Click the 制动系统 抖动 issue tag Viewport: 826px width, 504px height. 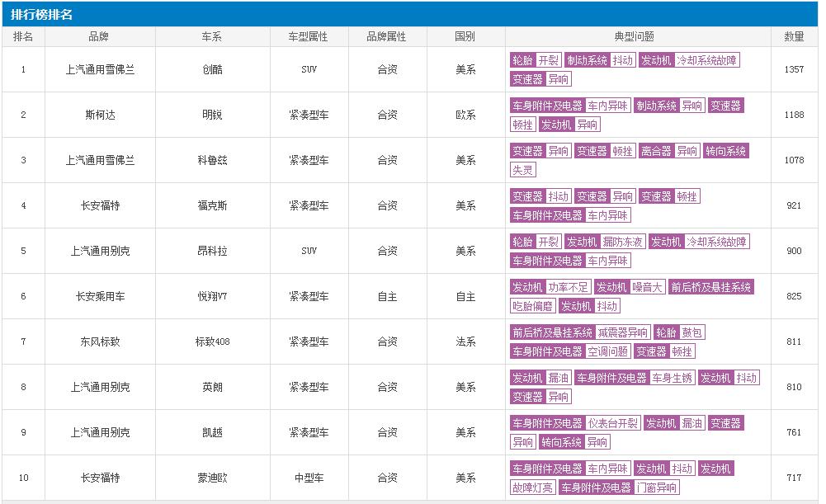[x=600, y=60]
